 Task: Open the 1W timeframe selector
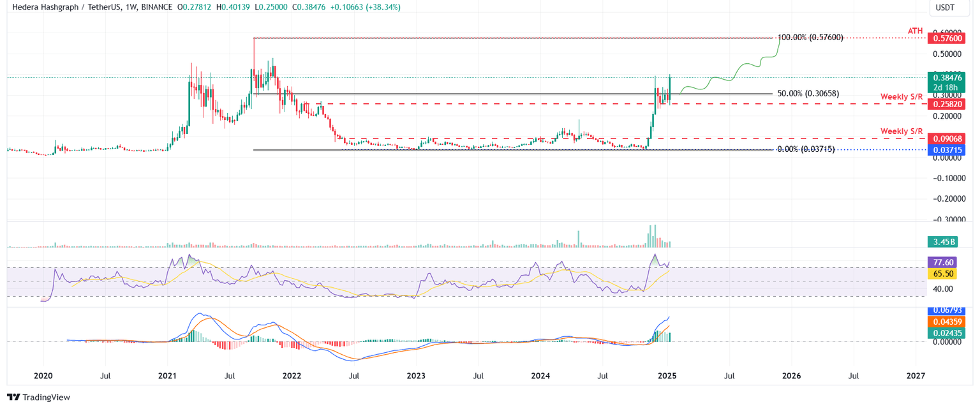[131, 7]
